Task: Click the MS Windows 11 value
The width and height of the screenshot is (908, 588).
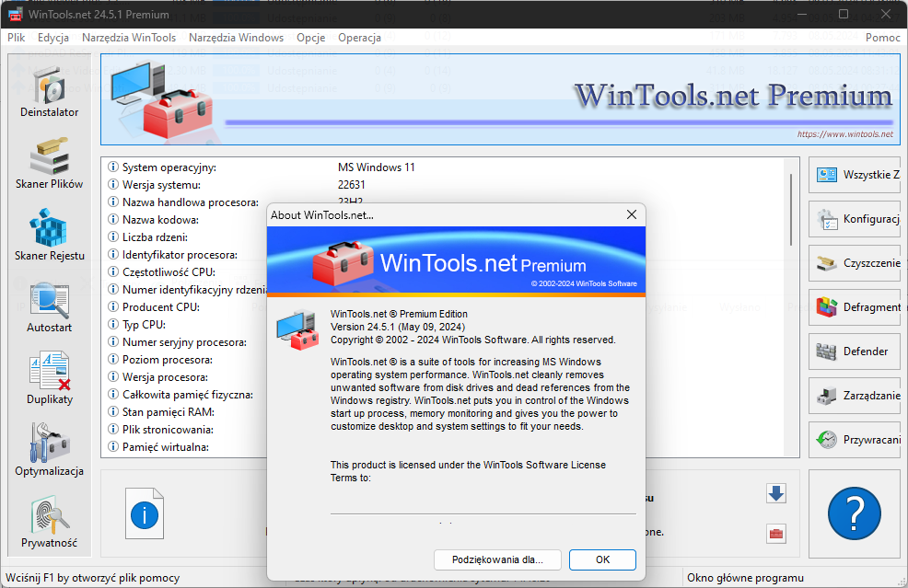Action: (x=377, y=167)
